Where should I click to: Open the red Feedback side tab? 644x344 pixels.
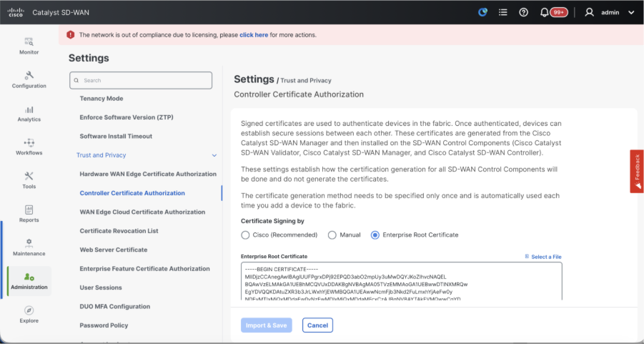(637, 171)
